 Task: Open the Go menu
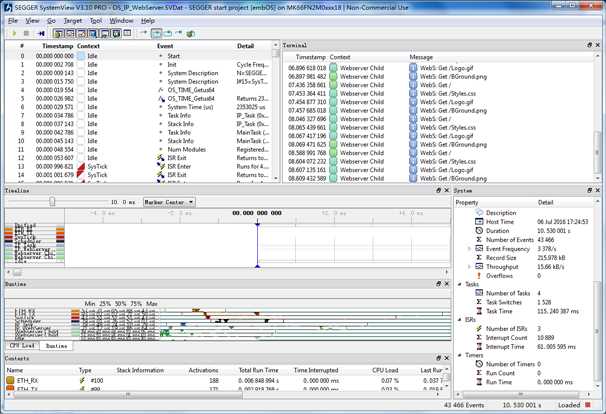pos(51,21)
